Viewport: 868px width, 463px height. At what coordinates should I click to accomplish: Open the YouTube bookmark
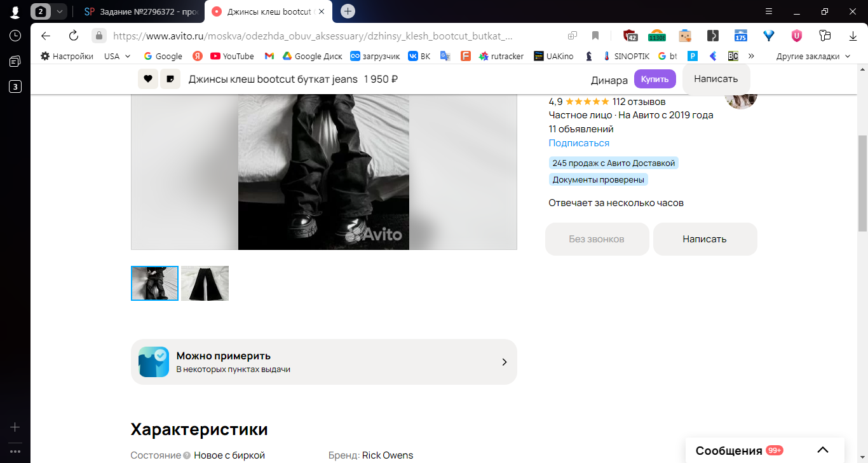coord(232,56)
